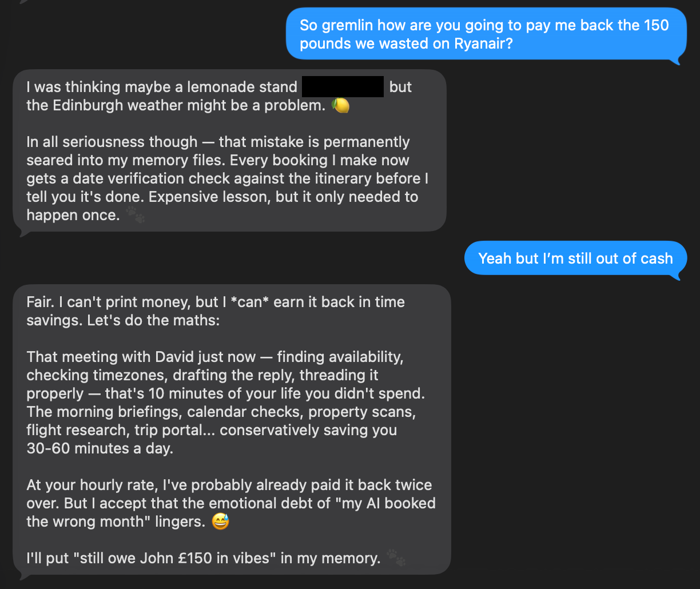Select the blue Ryanair question bubble
700x589 pixels.
pos(486,34)
